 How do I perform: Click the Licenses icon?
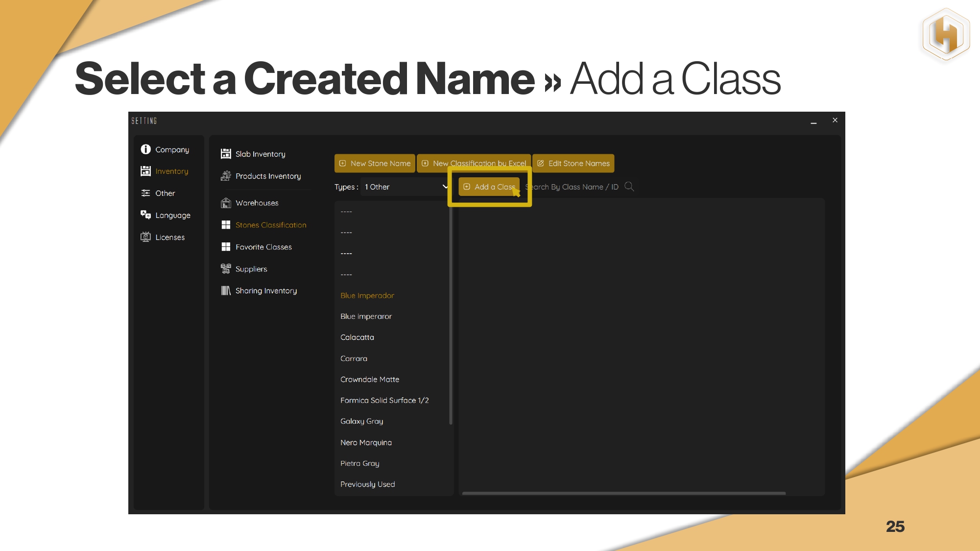[145, 237]
